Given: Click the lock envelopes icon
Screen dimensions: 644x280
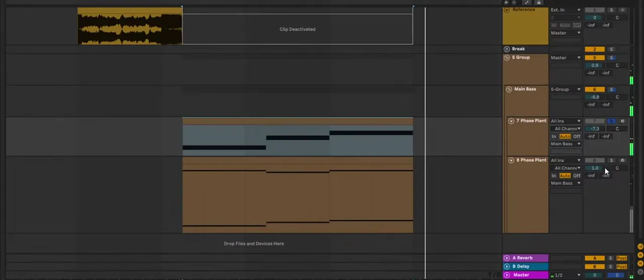Looking at the screenshot, I should point(538,3).
